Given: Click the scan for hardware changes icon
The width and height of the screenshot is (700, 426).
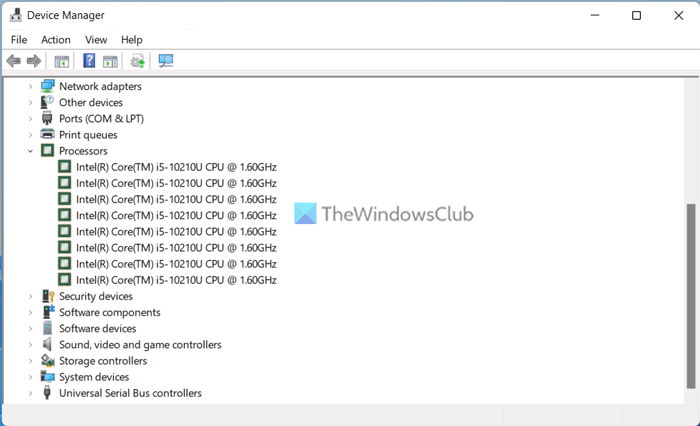Looking at the screenshot, I should 166,61.
